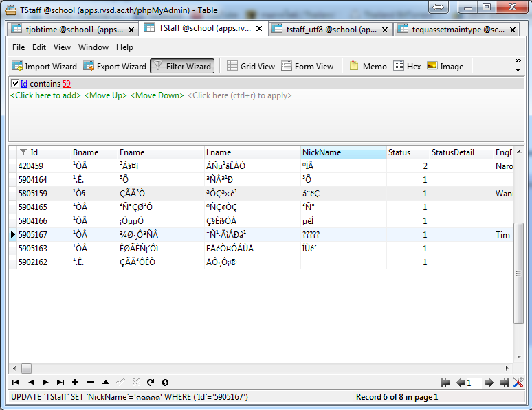Open the Image viewer
The width and height of the screenshot is (532, 410).
click(x=445, y=67)
